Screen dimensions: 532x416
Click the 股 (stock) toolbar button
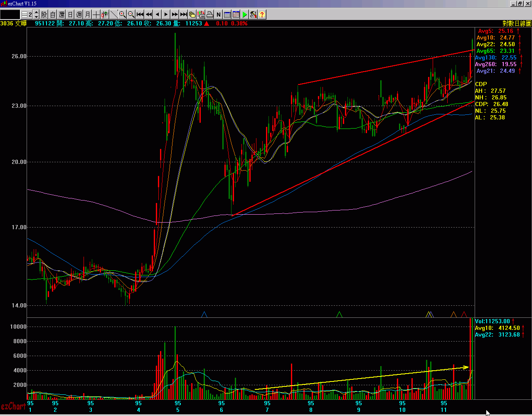pos(44,15)
